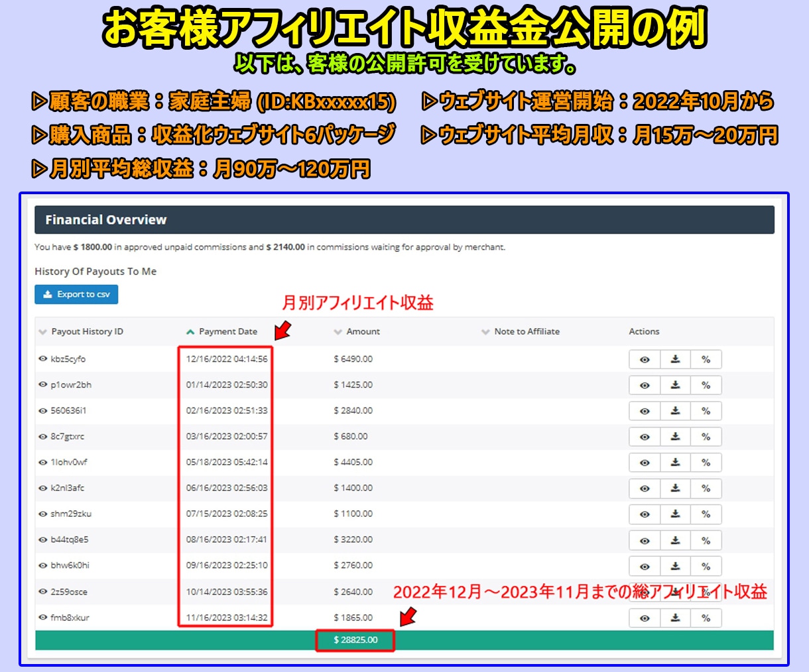Click the percent action for $ 680.00 payout
The width and height of the screenshot is (809, 672).
click(x=706, y=437)
